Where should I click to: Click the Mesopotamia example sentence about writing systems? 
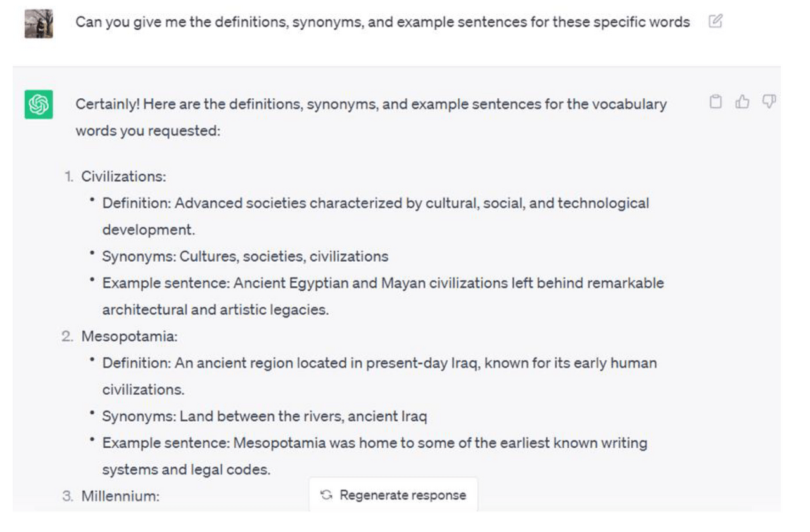coord(375,456)
